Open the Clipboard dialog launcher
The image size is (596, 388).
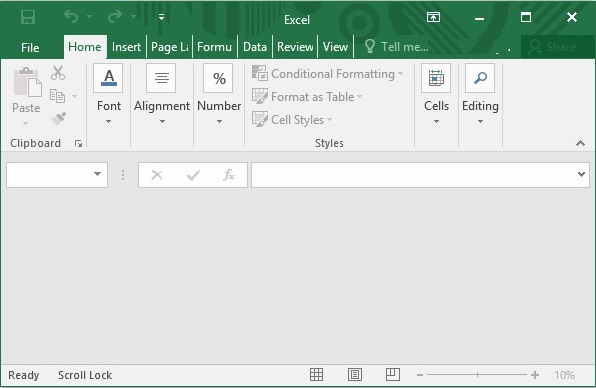78,143
